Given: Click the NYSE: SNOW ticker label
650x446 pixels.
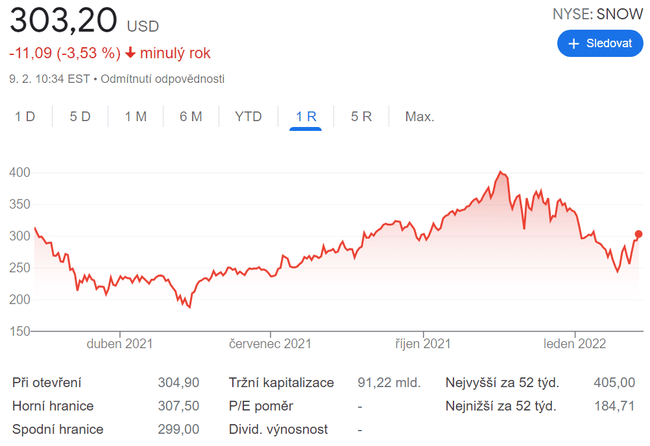Looking at the screenshot, I should (x=598, y=14).
